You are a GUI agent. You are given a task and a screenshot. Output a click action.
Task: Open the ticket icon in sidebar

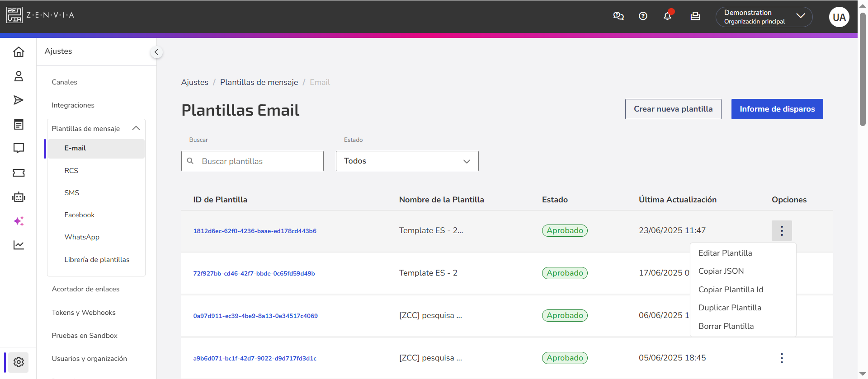pos(19,173)
